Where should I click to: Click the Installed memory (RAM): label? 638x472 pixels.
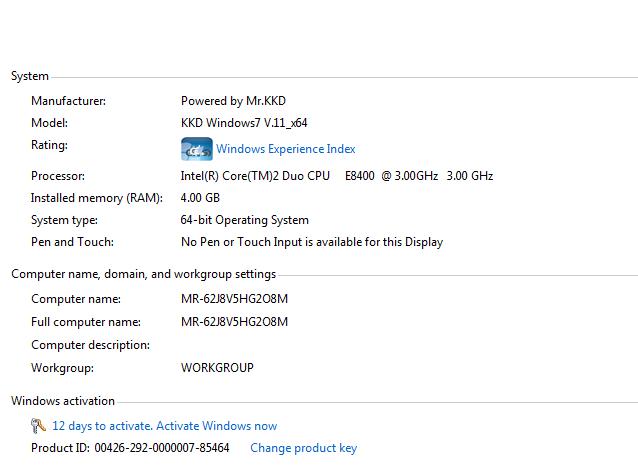(x=97, y=198)
